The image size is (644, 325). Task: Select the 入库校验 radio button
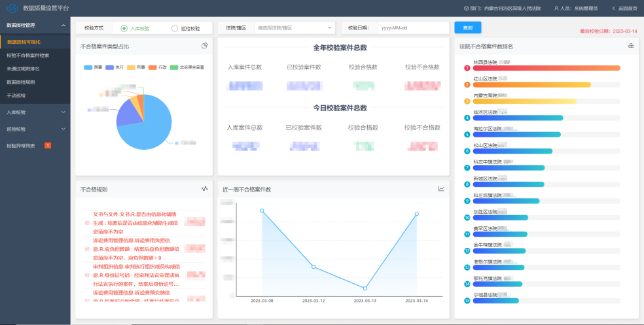coord(124,28)
